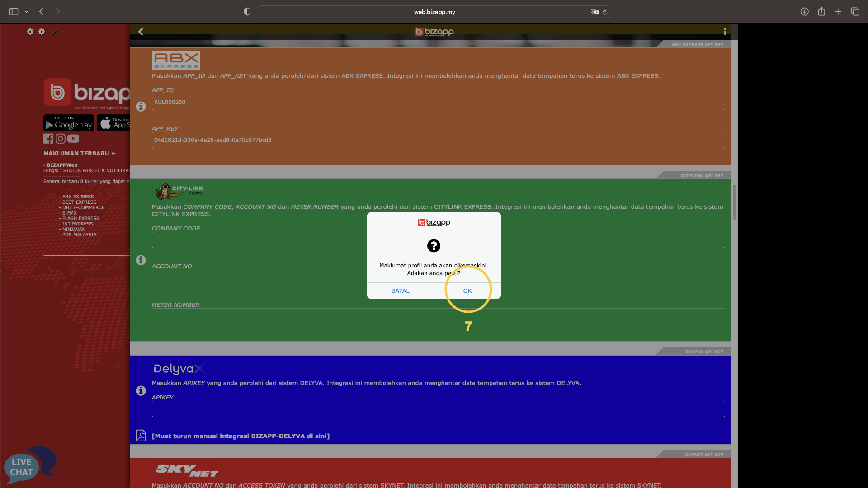Image resolution: width=868 pixels, height=488 pixels.
Task: Cancel the dialog with BATAL
Action: [400, 291]
